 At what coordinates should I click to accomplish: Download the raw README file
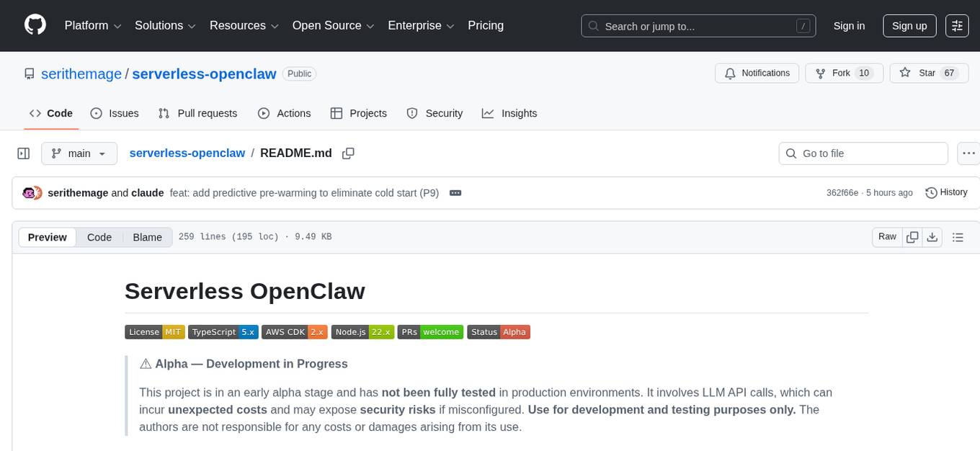tap(932, 236)
